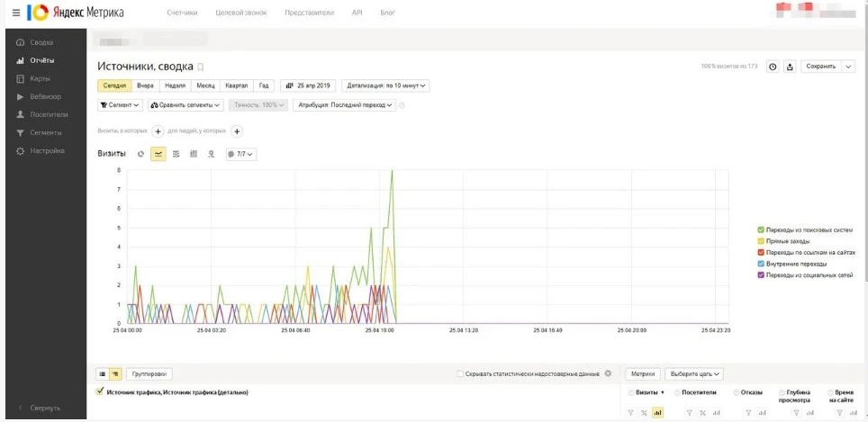The width and height of the screenshot is (868, 422).
Task: Bookmark the Источники, сводка report
Action: click(x=201, y=67)
